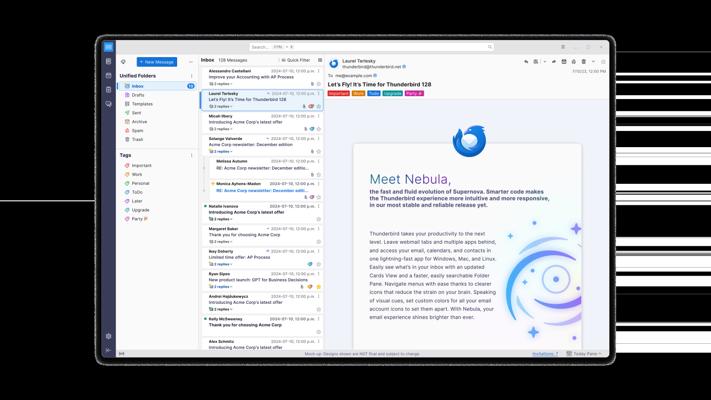Toggle the Quick Filter bar
The width and height of the screenshot is (711, 400).
pos(296,60)
